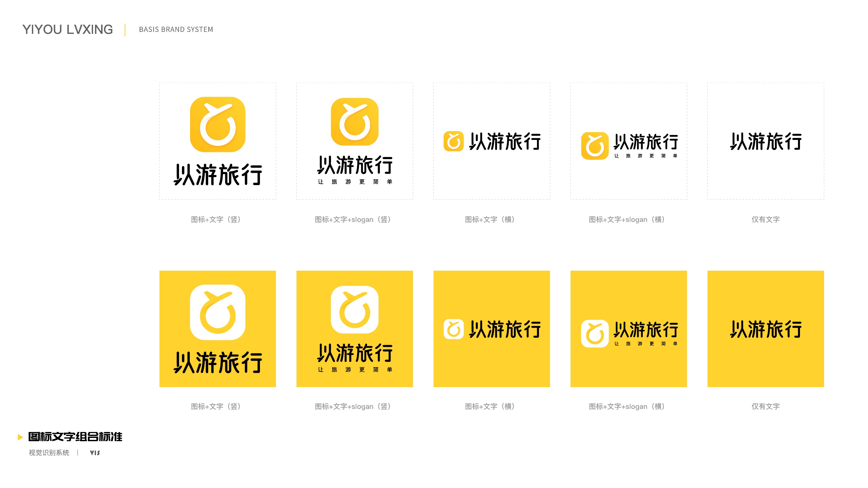868x488 pixels.
Task: Click caption 仅有文字 under white card
Action: click(x=765, y=220)
